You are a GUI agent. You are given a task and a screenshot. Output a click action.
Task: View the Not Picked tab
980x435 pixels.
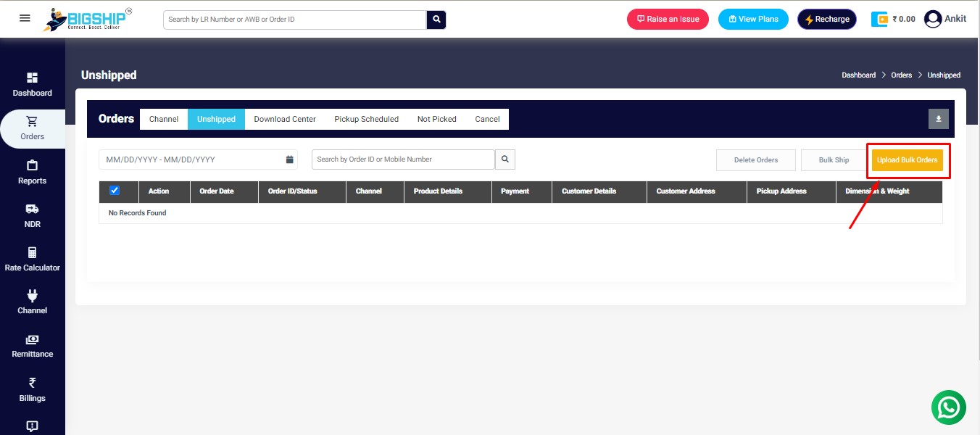pyautogui.click(x=436, y=119)
